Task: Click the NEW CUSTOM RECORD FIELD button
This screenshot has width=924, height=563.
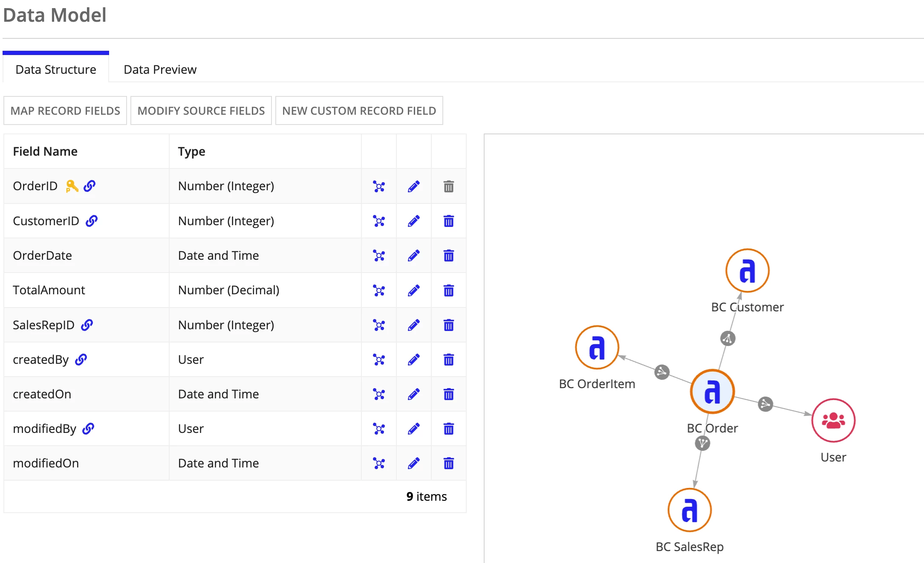Action: (x=359, y=111)
